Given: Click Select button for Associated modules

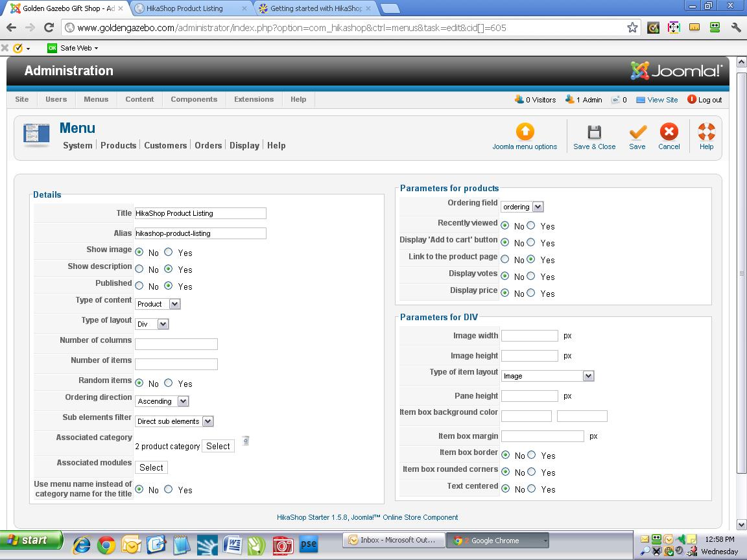Looking at the screenshot, I should click(x=152, y=467).
